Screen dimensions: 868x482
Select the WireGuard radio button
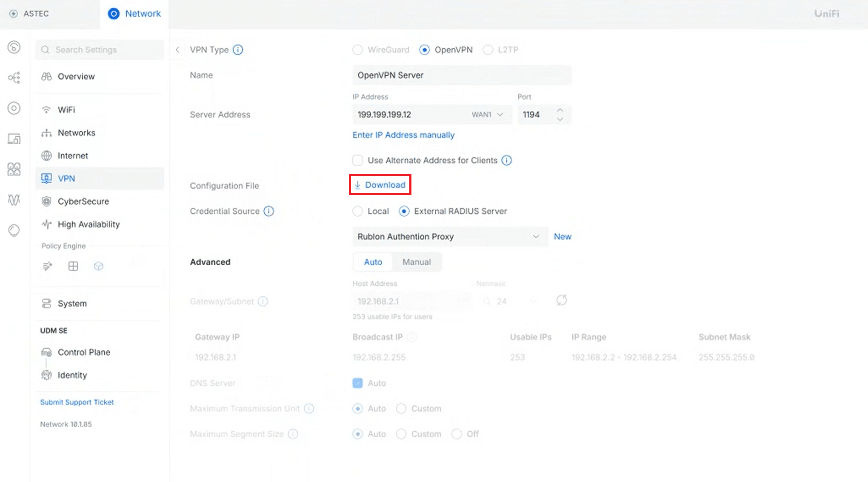(358, 50)
